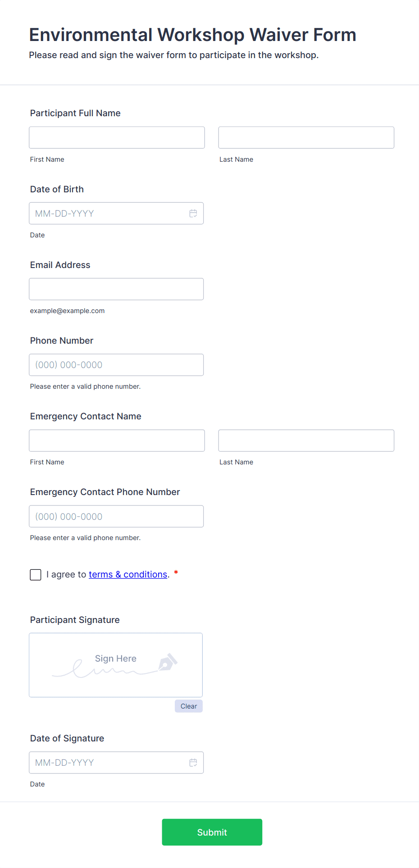Click the Participant Full Name label
Viewport: 419px width, 868px height.
pos(75,113)
